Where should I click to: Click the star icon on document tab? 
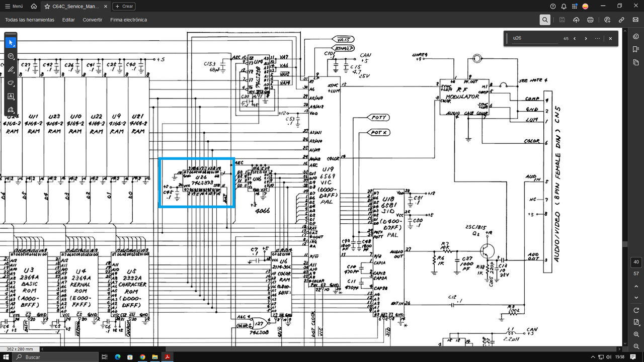pos(47,7)
